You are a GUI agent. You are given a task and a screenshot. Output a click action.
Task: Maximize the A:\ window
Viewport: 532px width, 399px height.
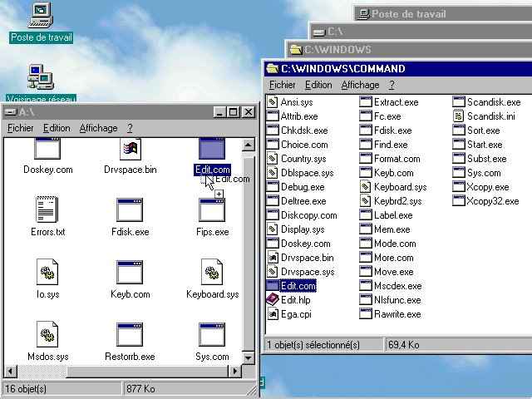233,112
